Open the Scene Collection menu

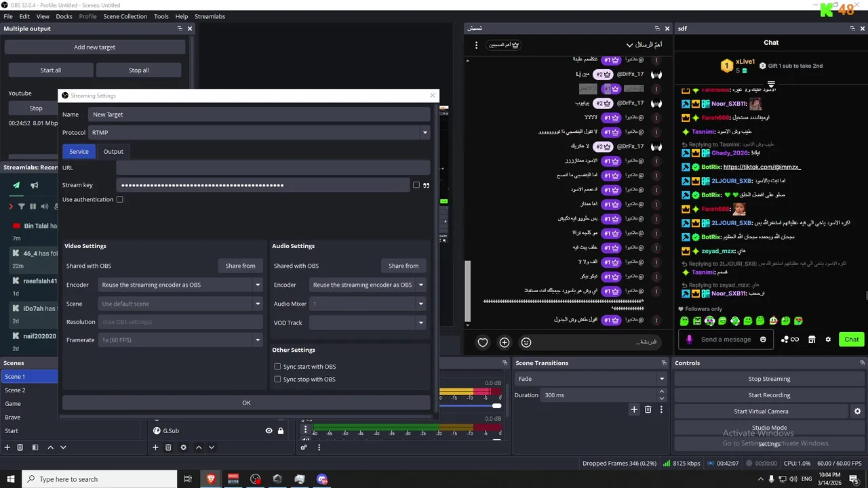125,16
